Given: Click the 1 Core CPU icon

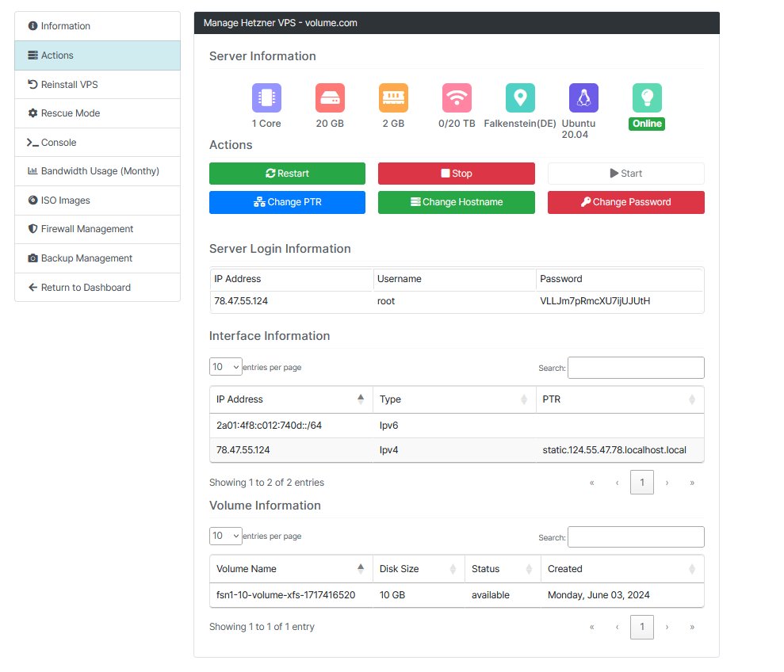Looking at the screenshot, I should tap(266, 97).
